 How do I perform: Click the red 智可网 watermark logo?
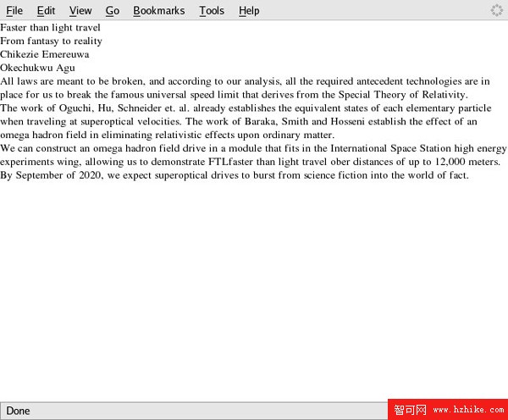[410, 410]
